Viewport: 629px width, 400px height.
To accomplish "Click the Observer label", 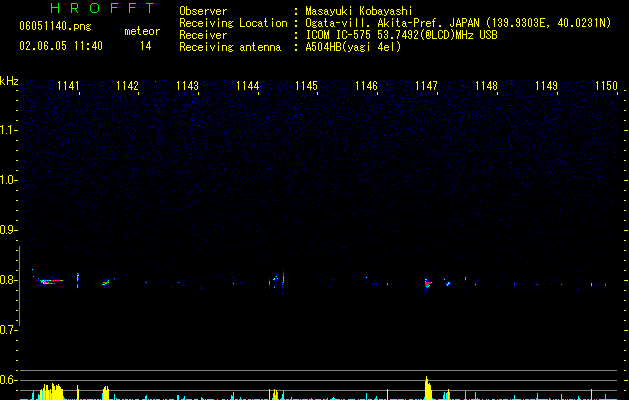I will tap(203, 11).
